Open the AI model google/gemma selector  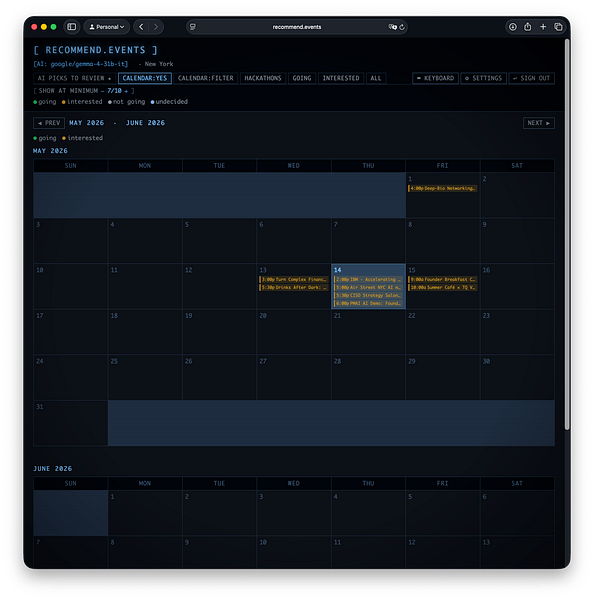[81, 64]
